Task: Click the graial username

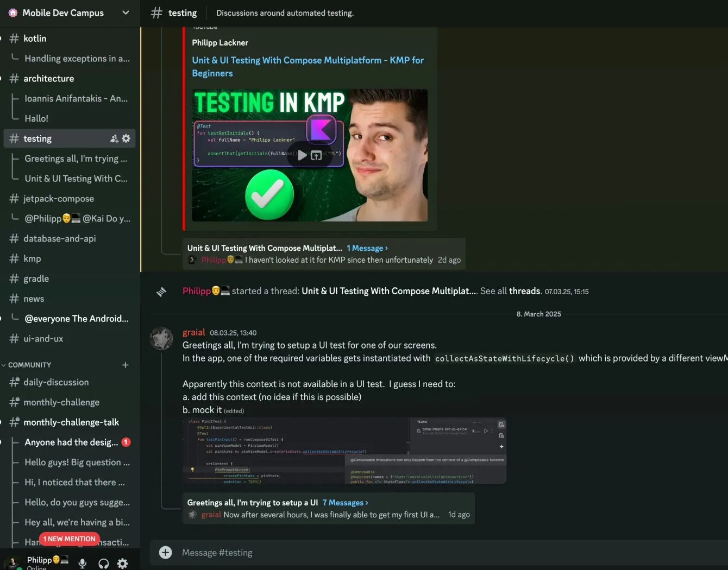Action: pyautogui.click(x=194, y=332)
